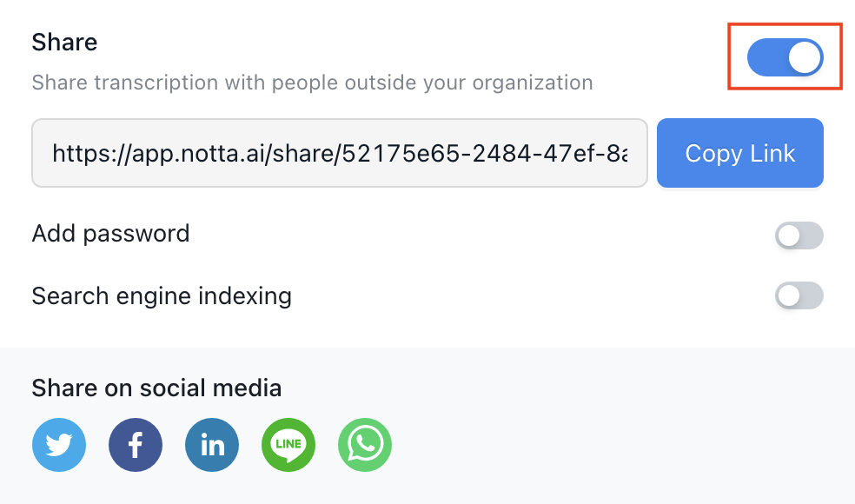The image size is (855, 504).
Task: Click the share description text
Action: pos(312,83)
